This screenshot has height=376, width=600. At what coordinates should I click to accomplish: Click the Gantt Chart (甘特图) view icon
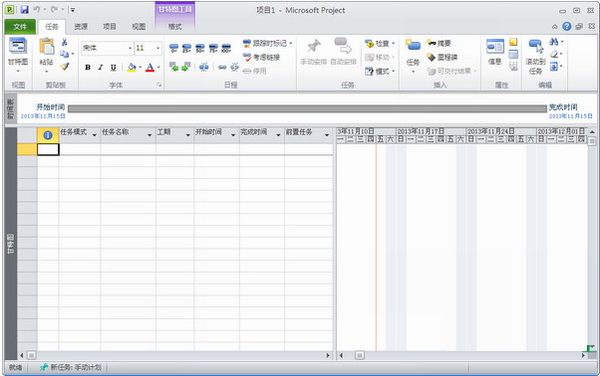click(18, 46)
